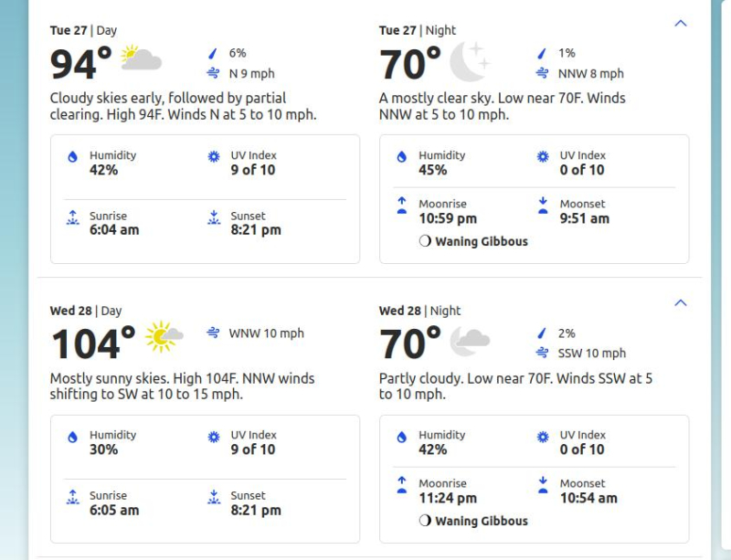Screen dimensions: 731x560
Task: Click Tue 27 day sunrise icon
Action: (x=73, y=217)
